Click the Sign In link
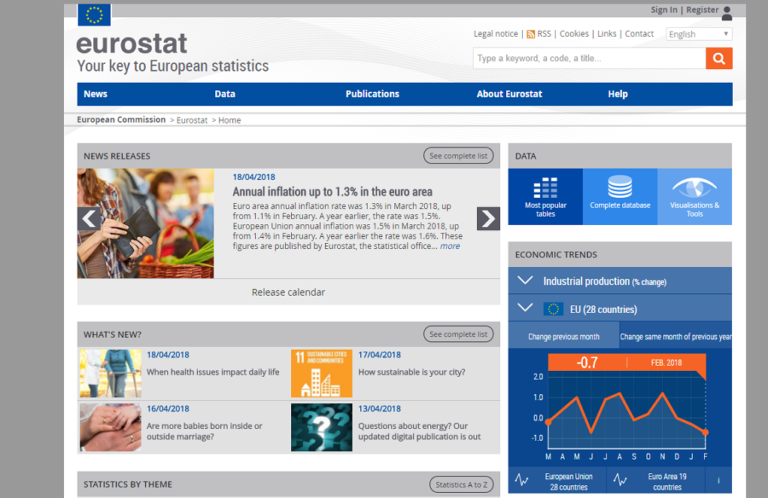768x498 pixels. tap(664, 10)
